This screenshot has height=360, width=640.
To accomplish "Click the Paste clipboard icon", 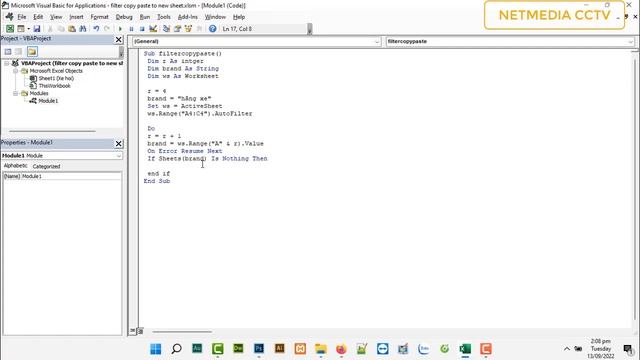I will (x=72, y=29).
